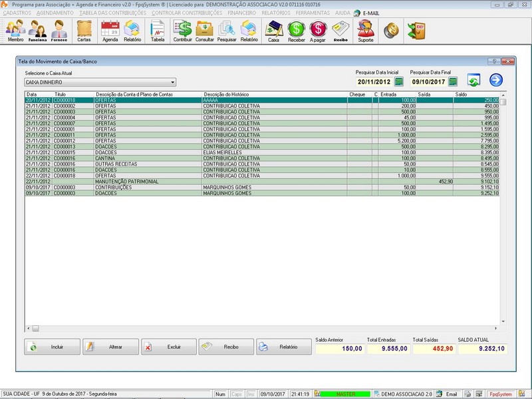Click the Cartas scroll icon
This screenshot has height=399, width=532.
coord(84,31)
